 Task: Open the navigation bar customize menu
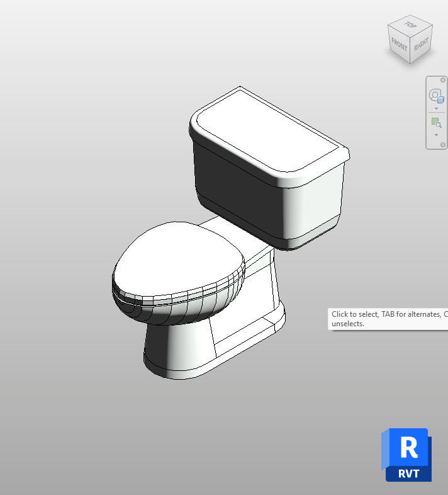click(442, 145)
